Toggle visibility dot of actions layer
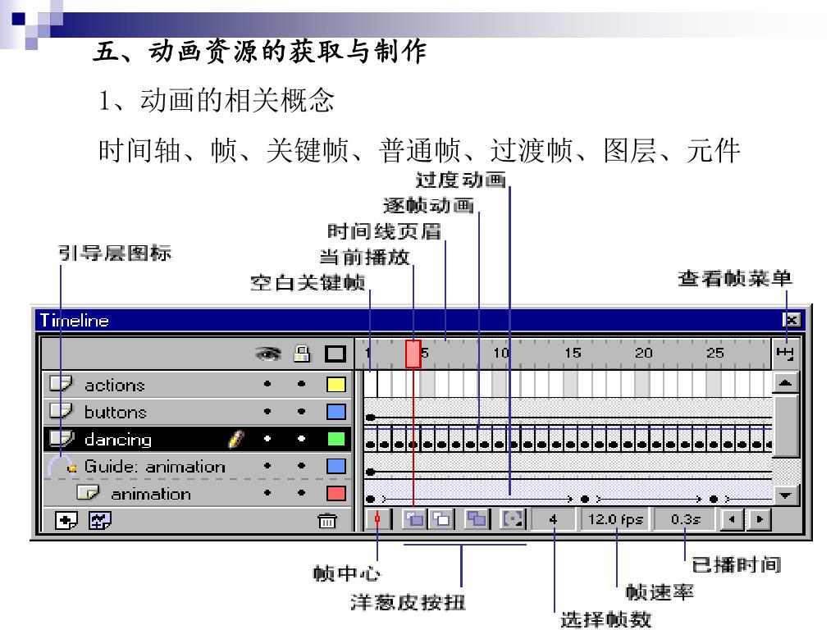Viewport: 840px width, 630px height. click(x=267, y=384)
